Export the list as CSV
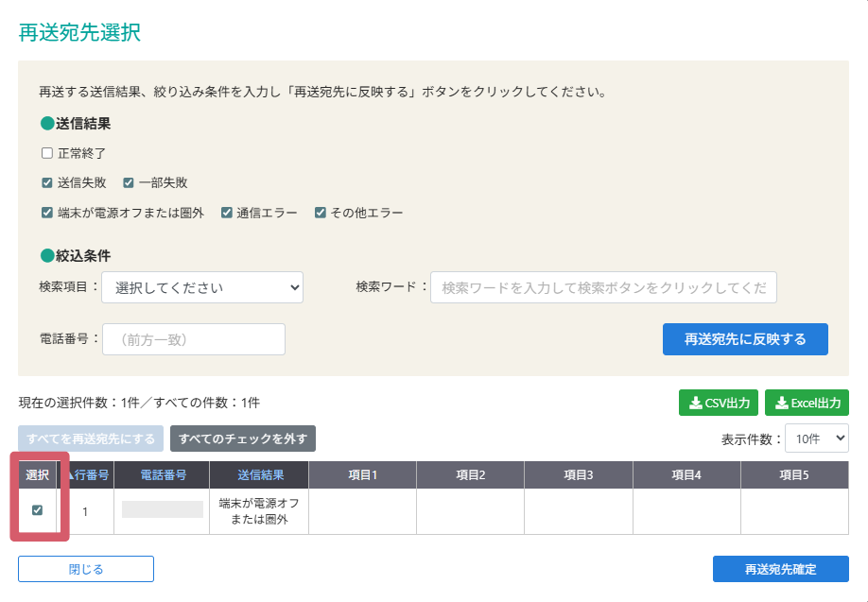The image size is (868, 602). (717, 402)
